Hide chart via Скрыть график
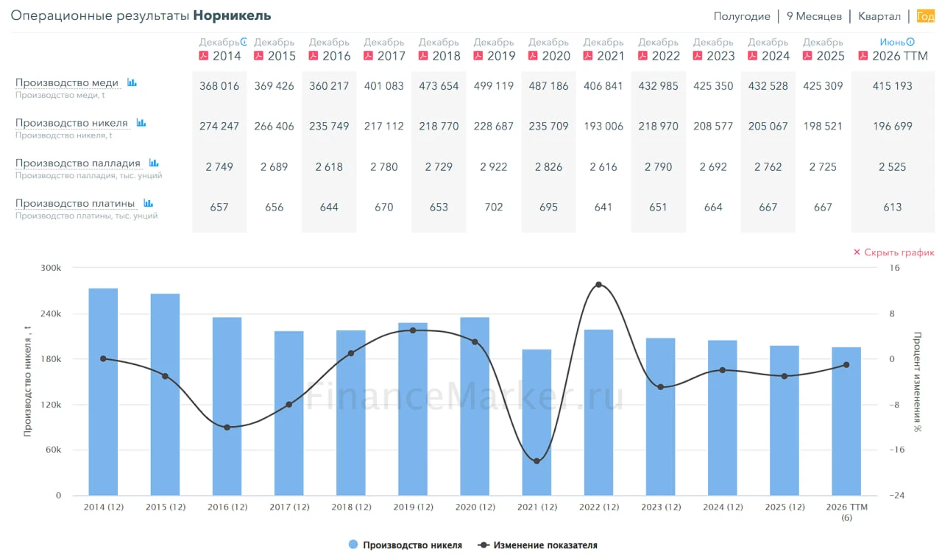This screenshot has height=560, width=942. pos(893,252)
